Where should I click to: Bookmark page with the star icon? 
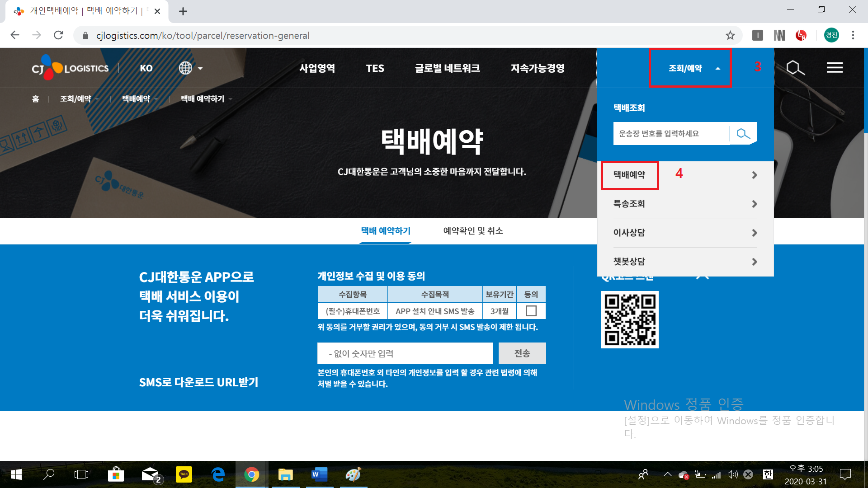coord(730,35)
